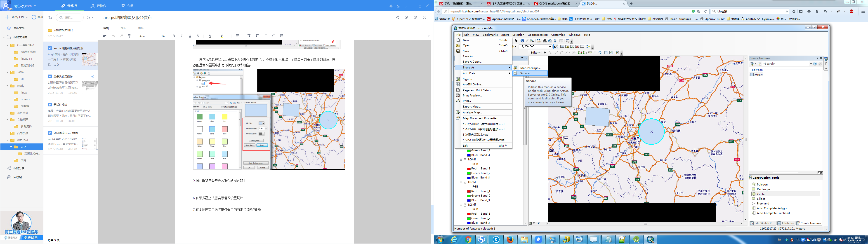This screenshot has width=868, height=244.
Task: Click the share icon beside the note title
Action: [x=397, y=17]
